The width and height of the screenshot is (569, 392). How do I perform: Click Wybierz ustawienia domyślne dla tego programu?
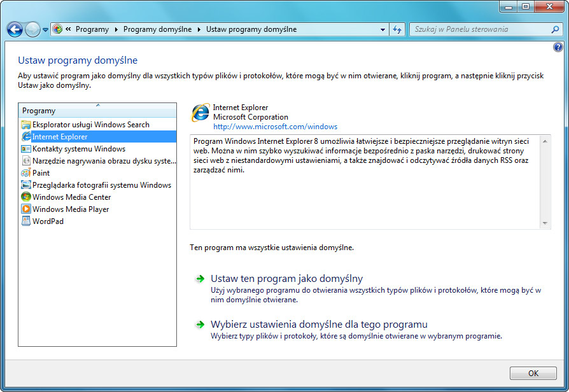[x=319, y=325]
